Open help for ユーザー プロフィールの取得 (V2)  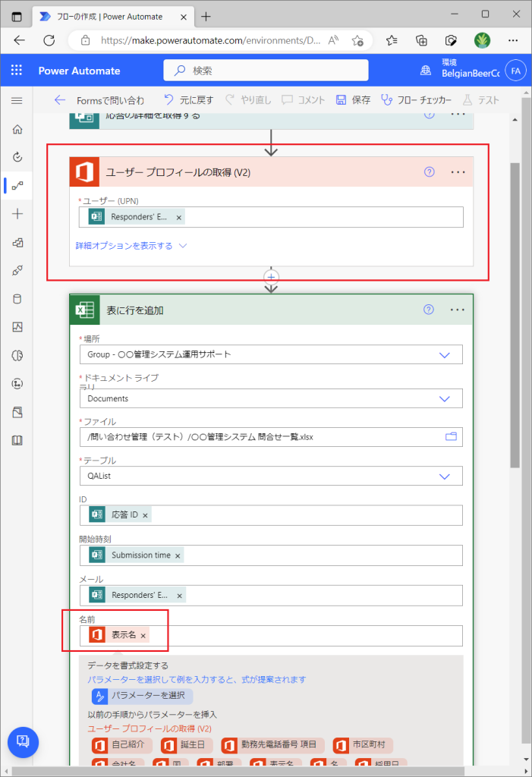430,172
